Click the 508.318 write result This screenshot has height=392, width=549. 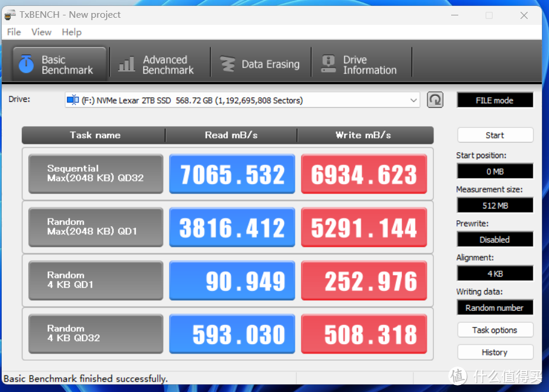(x=364, y=334)
